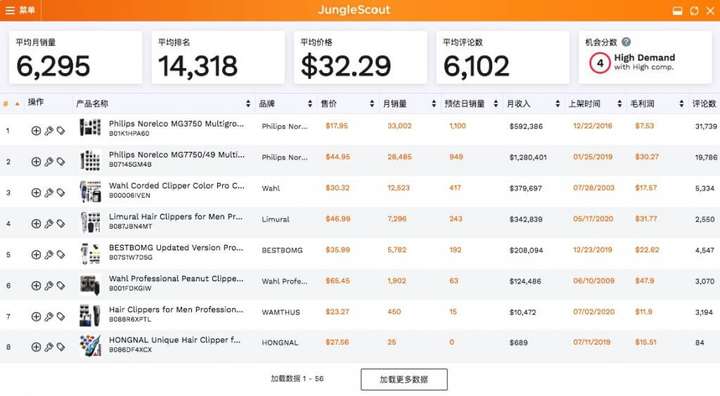Click the pin icon for BESTBOMG Updated Version
The image size is (720, 396).
point(49,255)
